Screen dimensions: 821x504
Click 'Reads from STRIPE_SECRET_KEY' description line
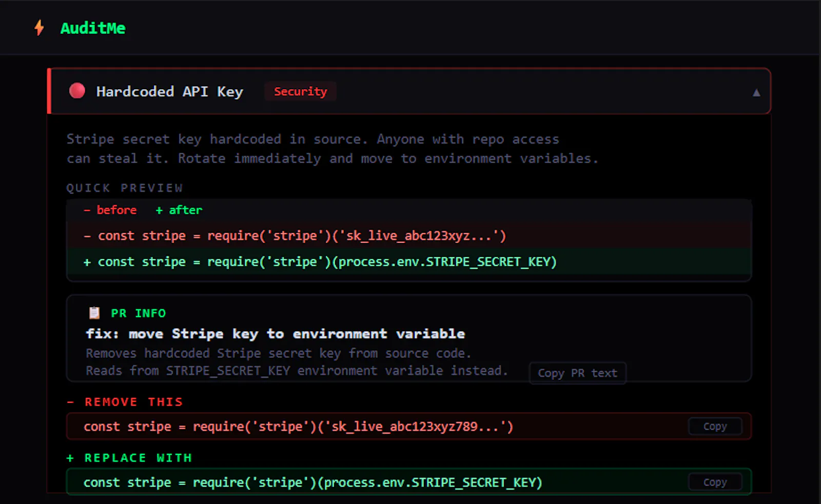pyautogui.click(x=297, y=371)
